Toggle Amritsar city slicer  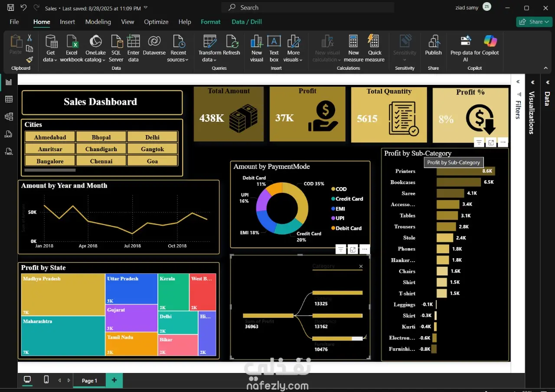click(50, 149)
